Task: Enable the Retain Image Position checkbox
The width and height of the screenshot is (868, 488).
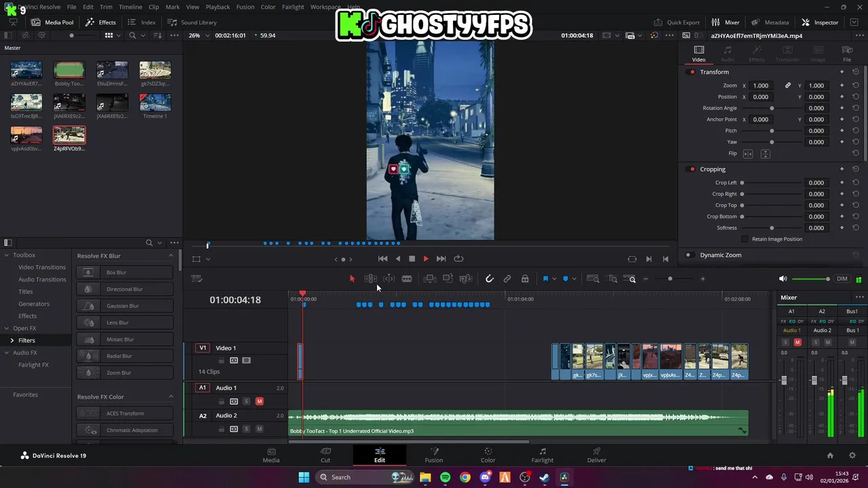Action: (745, 239)
